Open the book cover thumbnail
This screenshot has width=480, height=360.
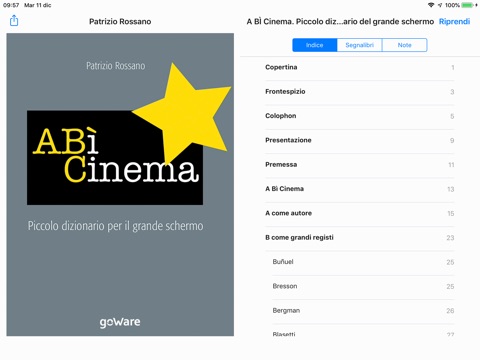click(x=120, y=184)
